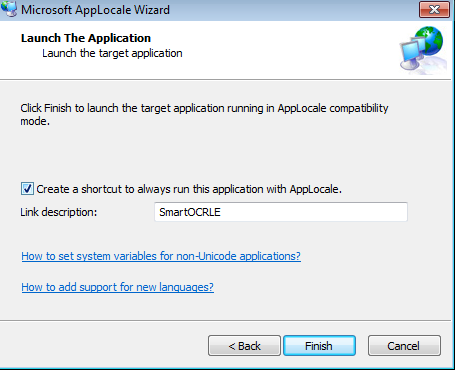Click the word 'non-Unicode' in the first hyperlink

(x=206, y=256)
